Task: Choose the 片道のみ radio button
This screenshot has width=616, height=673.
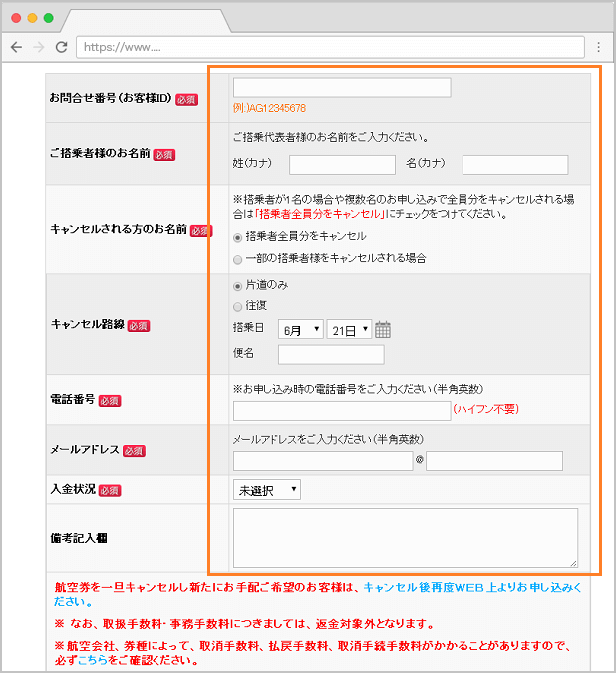Action: [237, 285]
